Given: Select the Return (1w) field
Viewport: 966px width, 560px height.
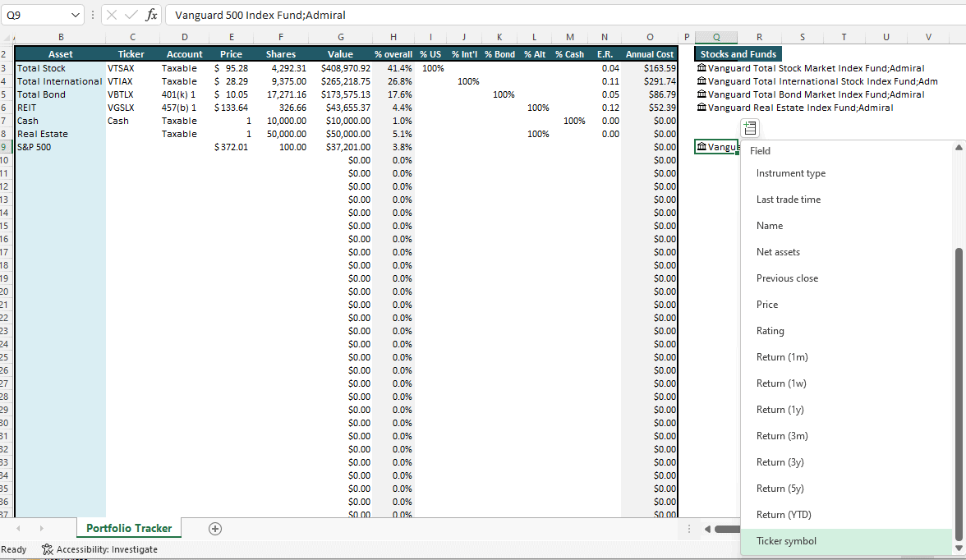Looking at the screenshot, I should pyautogui.click(x=846, y=383).
